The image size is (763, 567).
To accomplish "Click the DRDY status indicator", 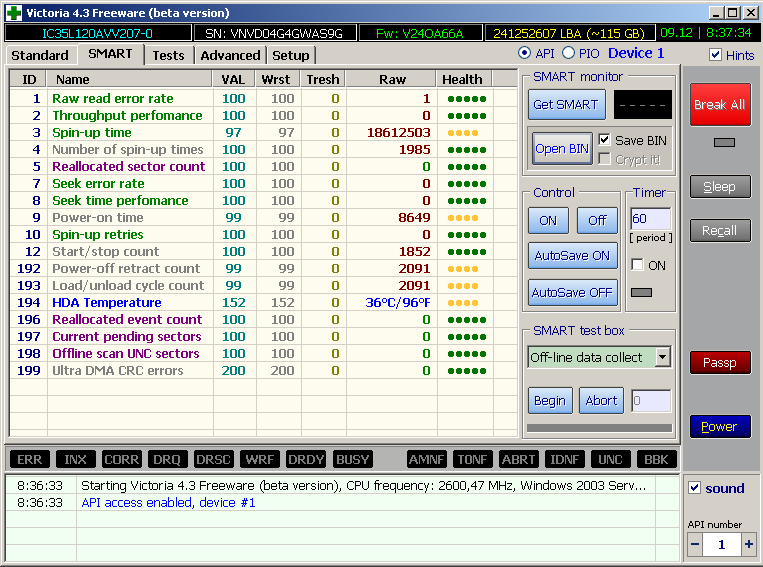I will tap(306, 459).
